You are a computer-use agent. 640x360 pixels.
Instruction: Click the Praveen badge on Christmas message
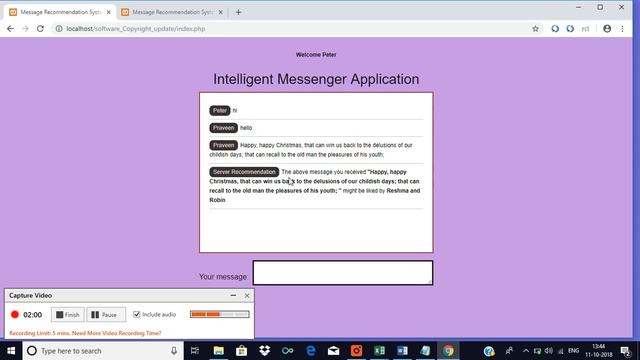click(x=223, y=145)
